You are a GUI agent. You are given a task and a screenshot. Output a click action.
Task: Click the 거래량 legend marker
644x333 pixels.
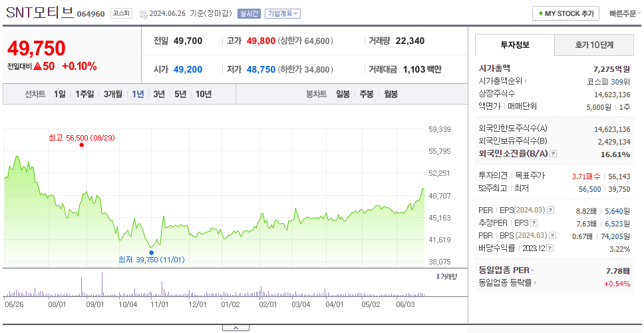pyautogui.click(x=438, y=276)
